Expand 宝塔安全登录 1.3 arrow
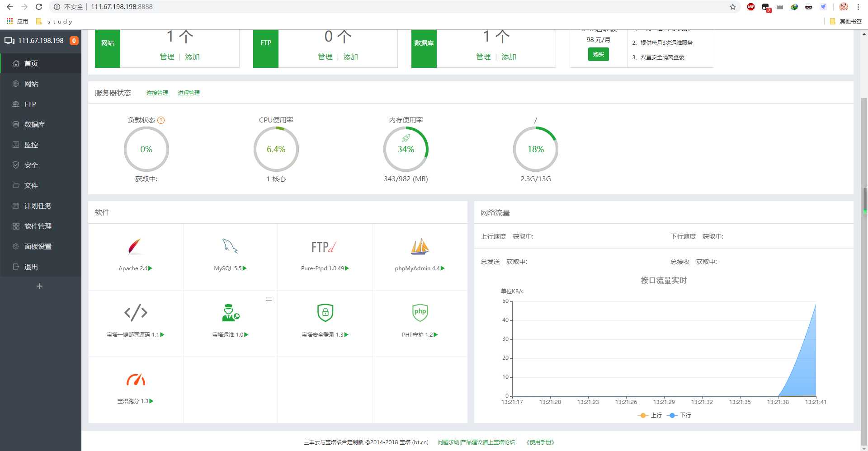This screenshot has width=868, height=451. coord(347,335)
